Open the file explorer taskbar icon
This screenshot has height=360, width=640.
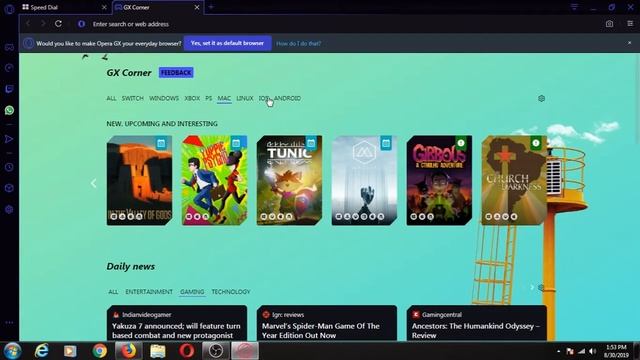[158, 351]
